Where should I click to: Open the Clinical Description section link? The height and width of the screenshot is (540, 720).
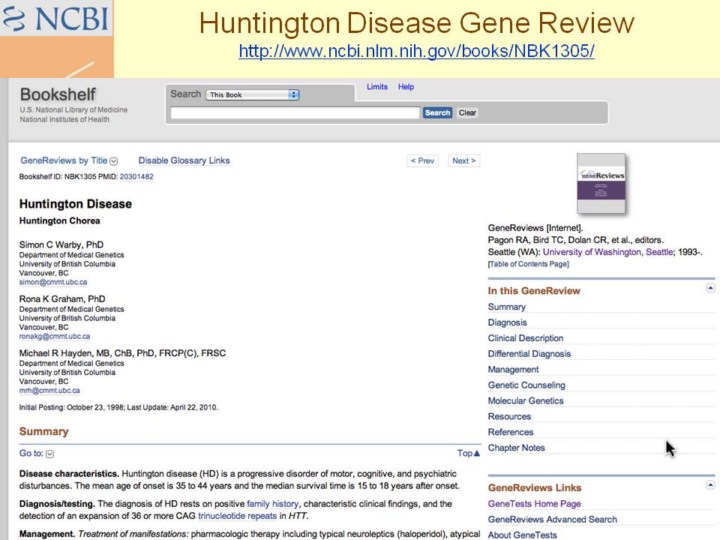point(525,338)
